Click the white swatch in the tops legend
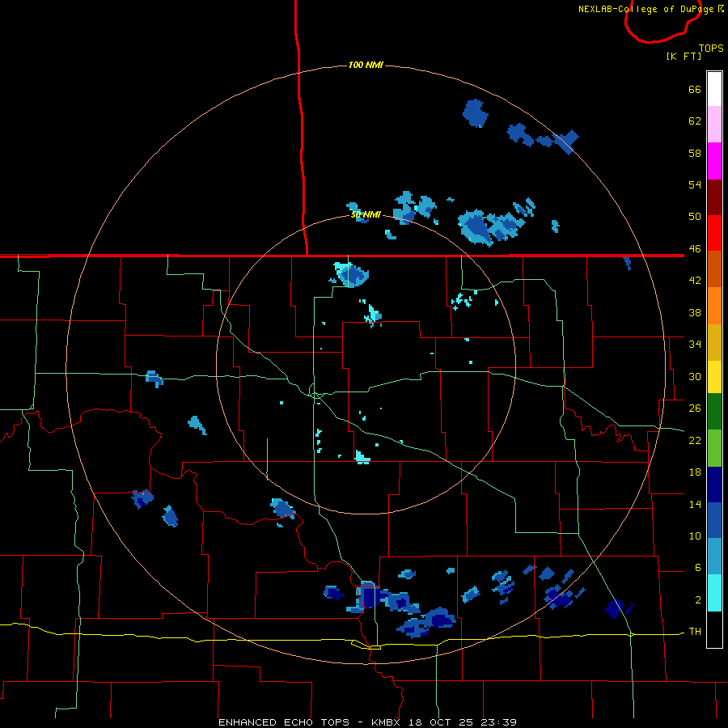 714,89
